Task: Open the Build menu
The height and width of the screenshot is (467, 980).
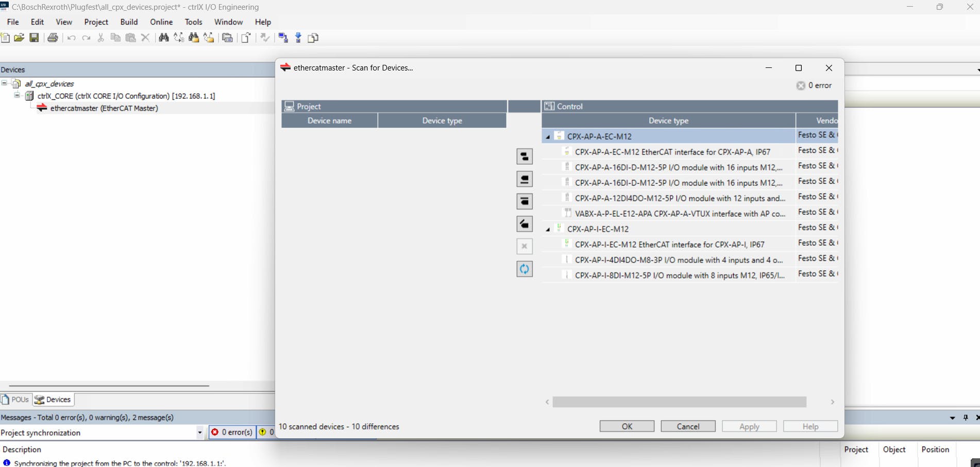Action: (x=129, y=22)
